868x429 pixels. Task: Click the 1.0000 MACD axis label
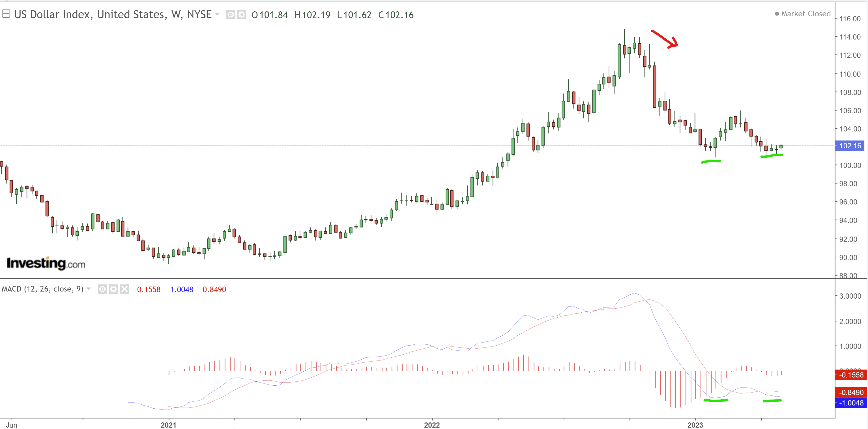tap(850, 346)
